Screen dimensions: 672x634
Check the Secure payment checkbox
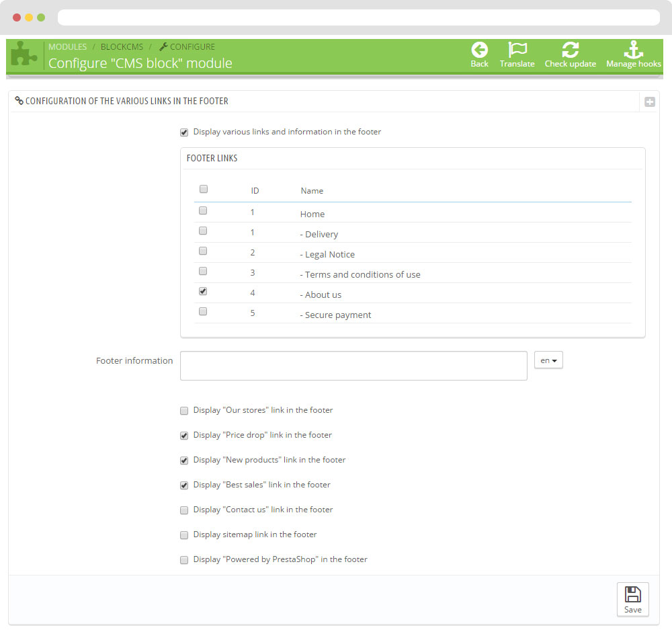tap(204, 312)
